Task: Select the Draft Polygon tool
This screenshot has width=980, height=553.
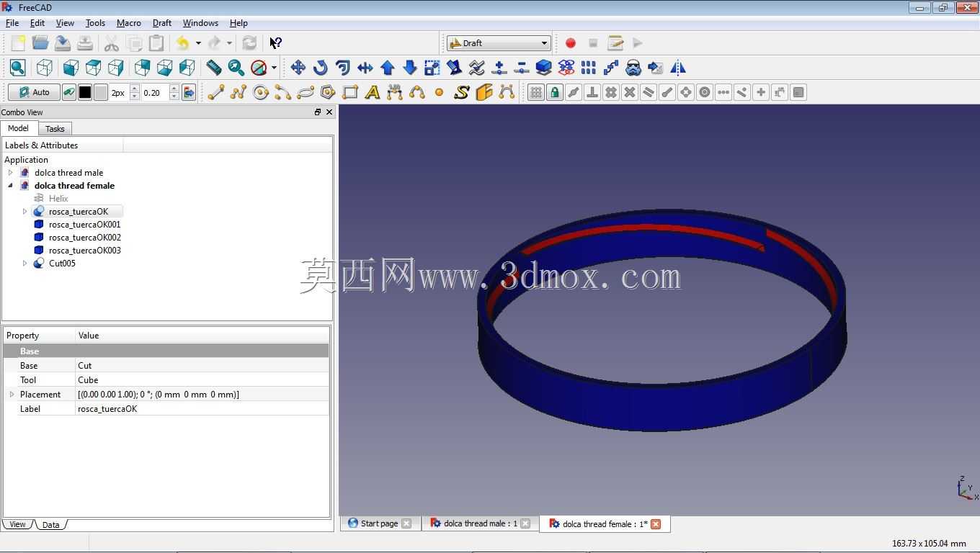Action: tap(328, 92)
